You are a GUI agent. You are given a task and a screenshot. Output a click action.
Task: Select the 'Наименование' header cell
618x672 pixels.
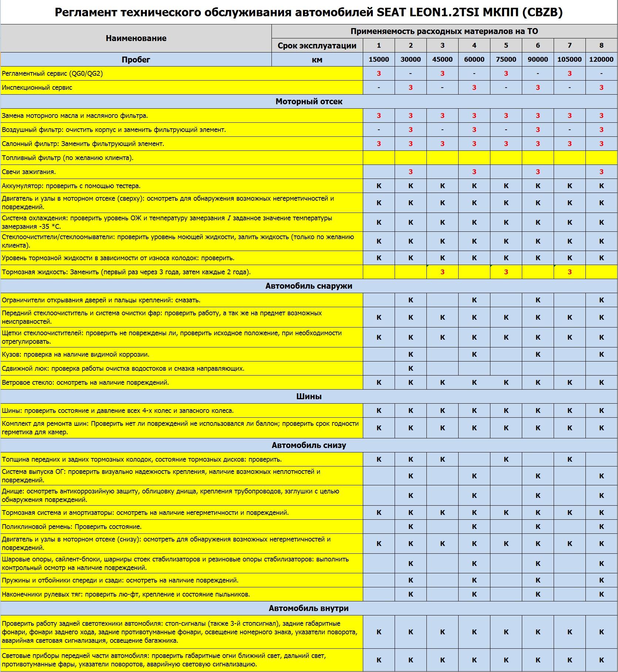click(136, 38)
